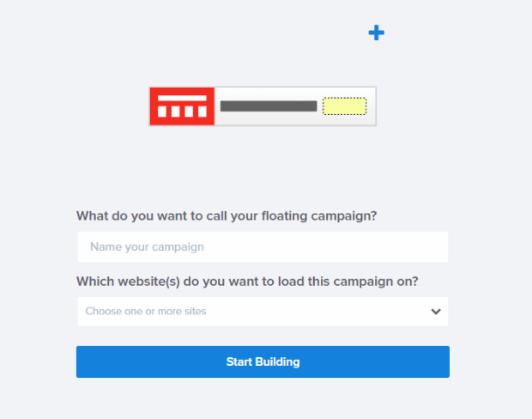Click the dark gray text bar placeholder
This screenshot has height=419, width=532.
coord(269,106)
